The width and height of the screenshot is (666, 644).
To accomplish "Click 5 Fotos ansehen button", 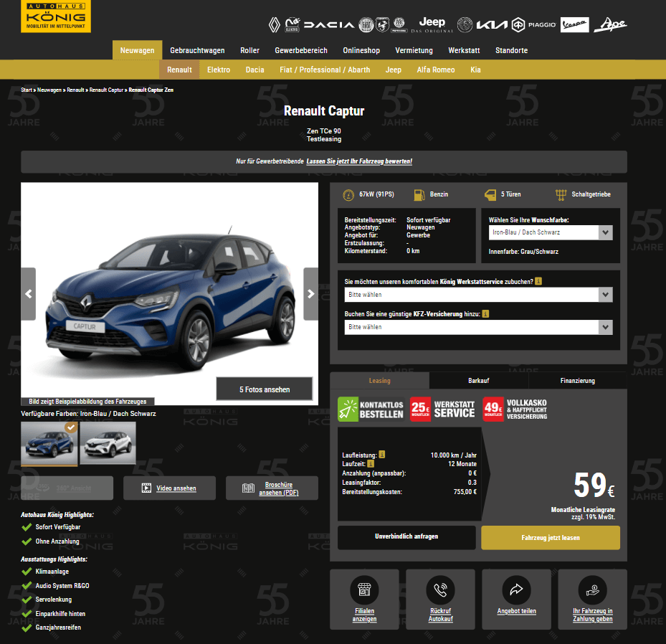I will point(265,389).
